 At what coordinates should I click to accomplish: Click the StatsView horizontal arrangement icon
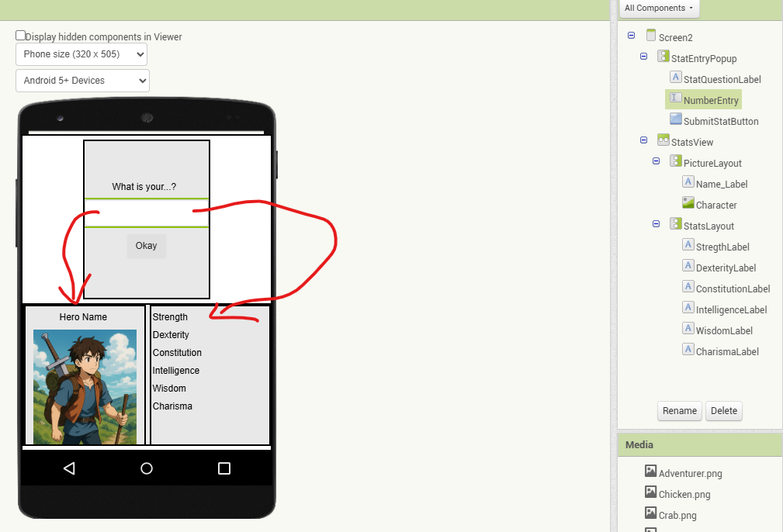(663, 140)
